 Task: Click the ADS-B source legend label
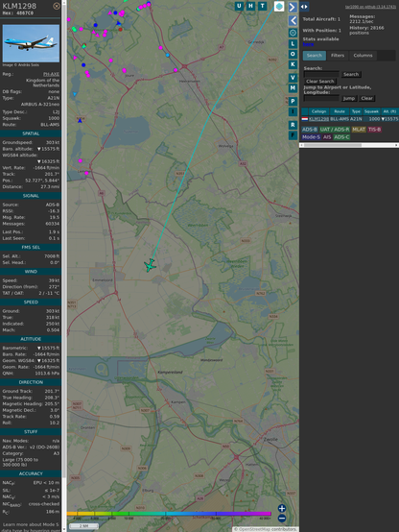pos(310,130)
